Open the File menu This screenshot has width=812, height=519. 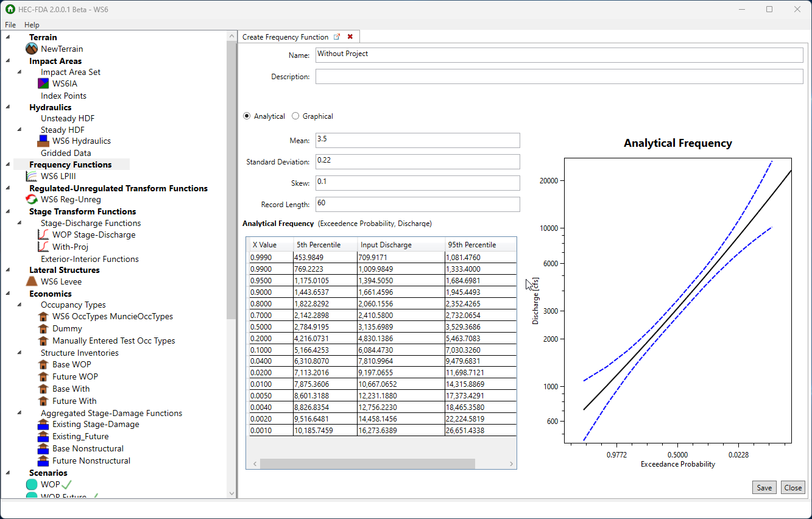point(10,25)
